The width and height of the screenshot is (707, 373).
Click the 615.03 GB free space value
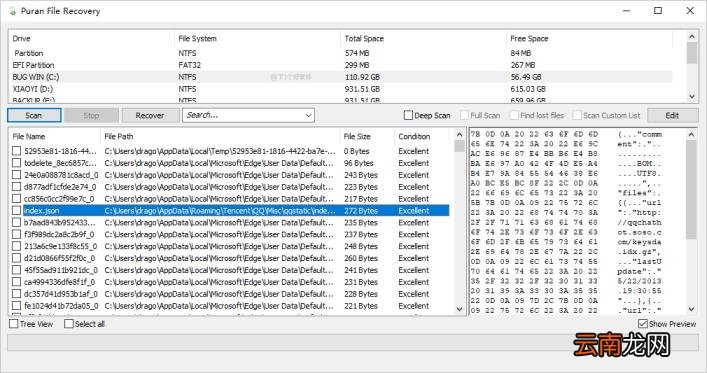528,89
